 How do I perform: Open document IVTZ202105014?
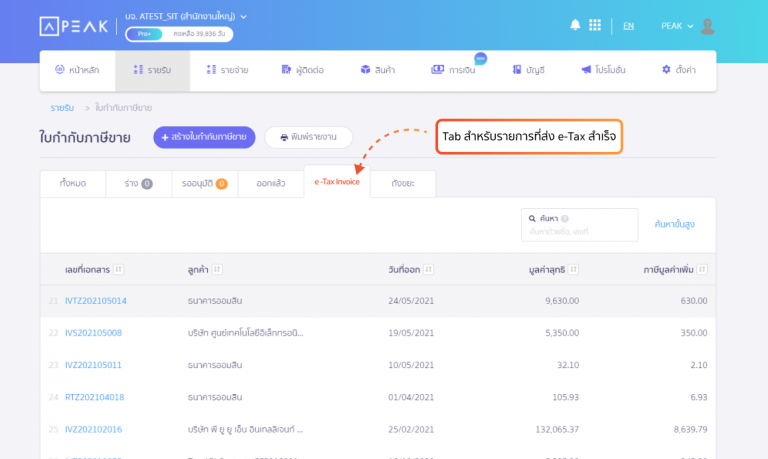coord(96,301)
